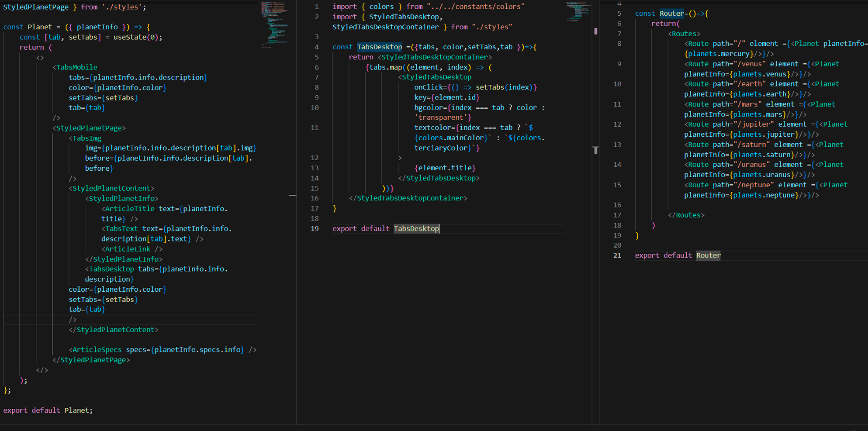
Task: Click the 'const TabsDesktop' declaration name
Action: pyautogui.click(x=380, y=47)
